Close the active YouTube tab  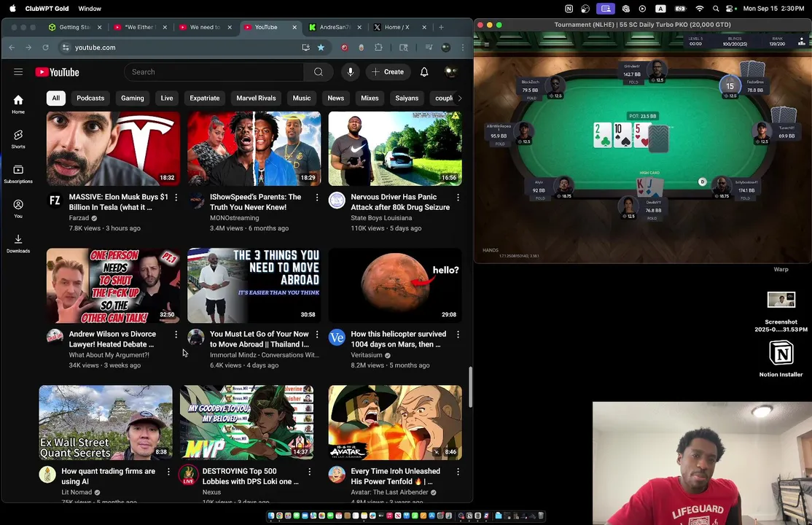tap(294, 27)
